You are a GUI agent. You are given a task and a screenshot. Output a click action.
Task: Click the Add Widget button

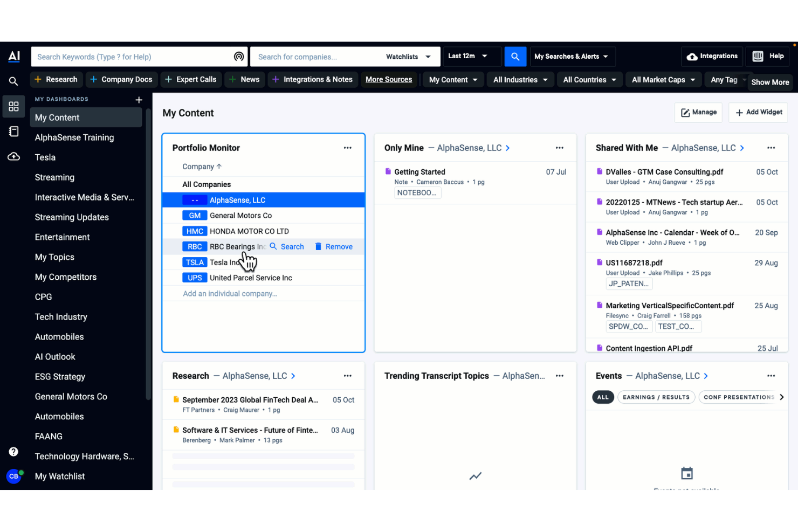pos(758,112)
